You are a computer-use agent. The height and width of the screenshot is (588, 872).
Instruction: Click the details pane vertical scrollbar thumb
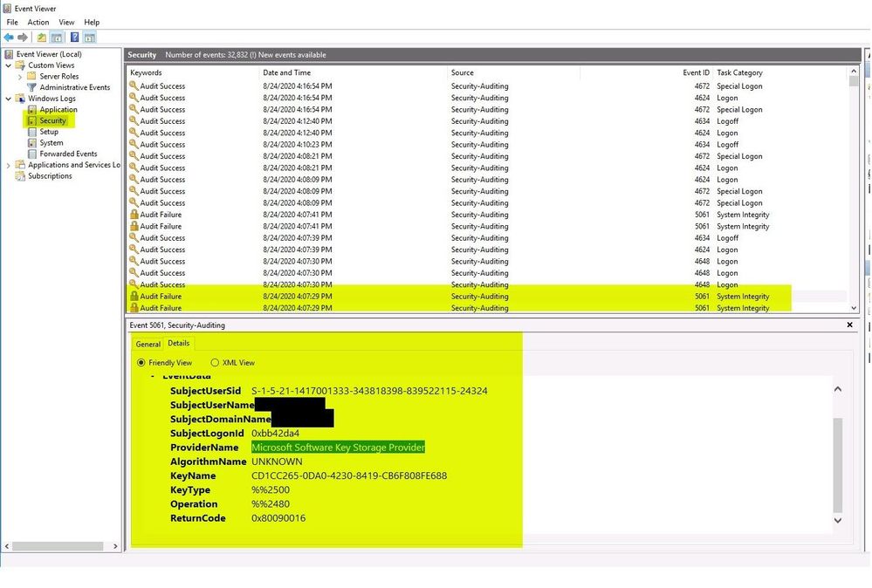click(838, 465)
